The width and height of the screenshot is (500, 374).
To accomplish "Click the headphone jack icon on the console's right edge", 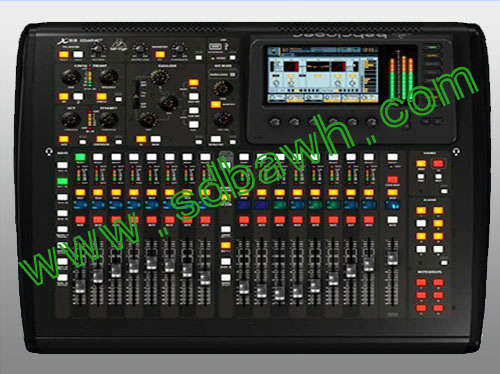I will (457, 152).
